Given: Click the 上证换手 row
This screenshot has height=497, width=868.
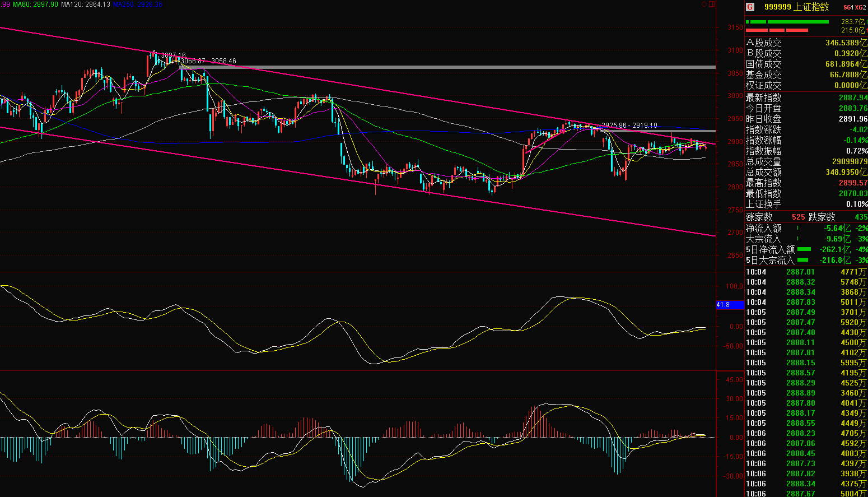Looking at the screenshot, I should coord(806,204).
